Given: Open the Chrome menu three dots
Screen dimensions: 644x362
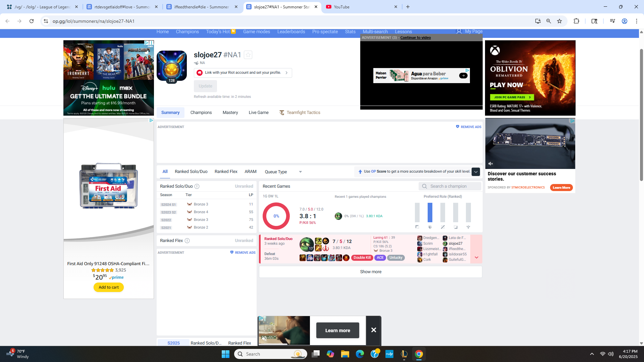Looking at the screenshot, I should click(x=637, y=21).
